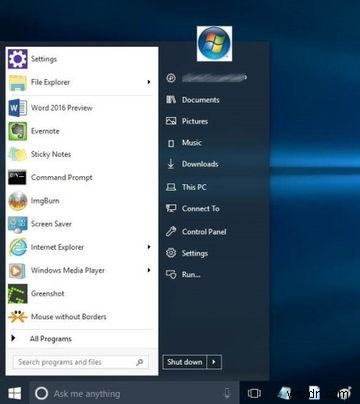Click the Music icon in right pane

(x=171, y=143)
